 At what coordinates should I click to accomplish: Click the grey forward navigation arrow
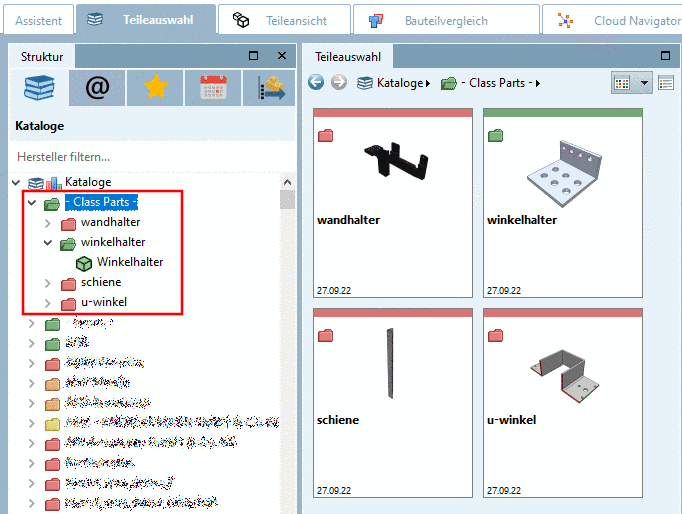click(x=339, y=82)
